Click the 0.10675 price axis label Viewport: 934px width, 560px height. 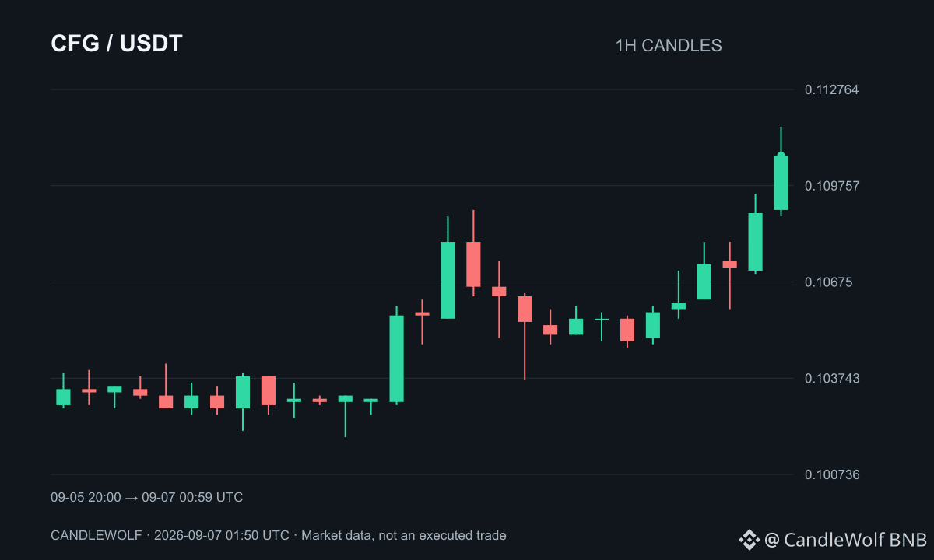[x=828, y=282]
